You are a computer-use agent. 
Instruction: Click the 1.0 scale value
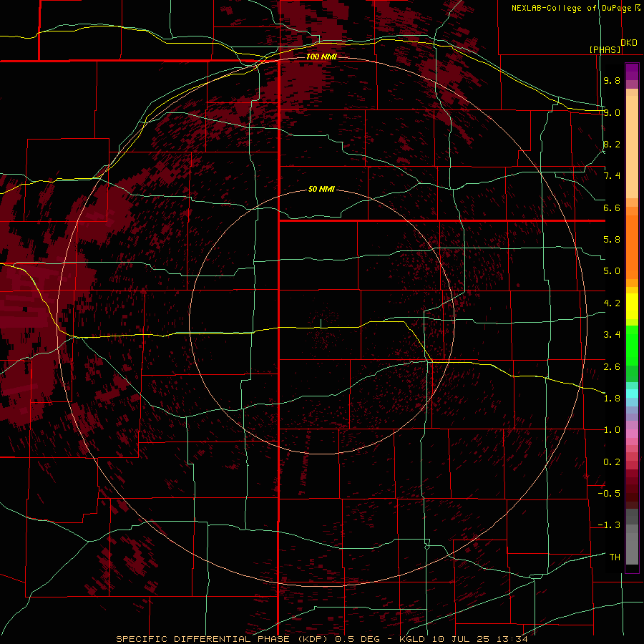pyautogui.click(x=612, y=430)
